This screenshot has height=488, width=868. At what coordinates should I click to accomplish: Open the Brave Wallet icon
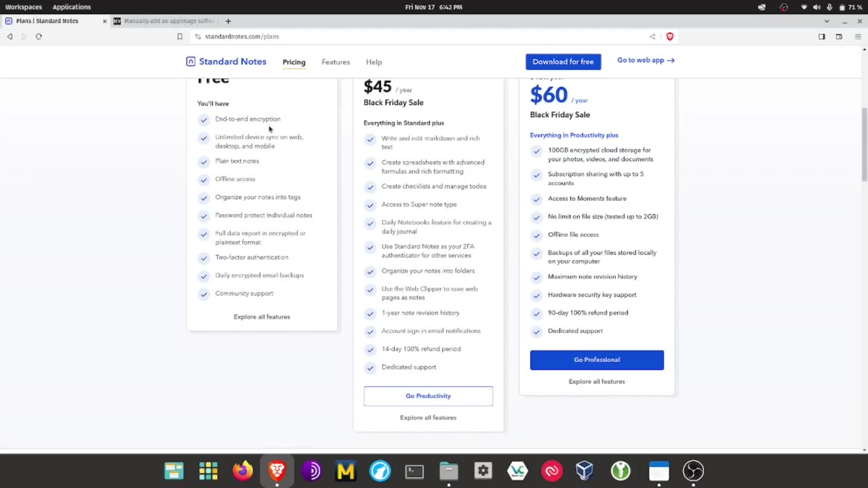click(839, 37)
